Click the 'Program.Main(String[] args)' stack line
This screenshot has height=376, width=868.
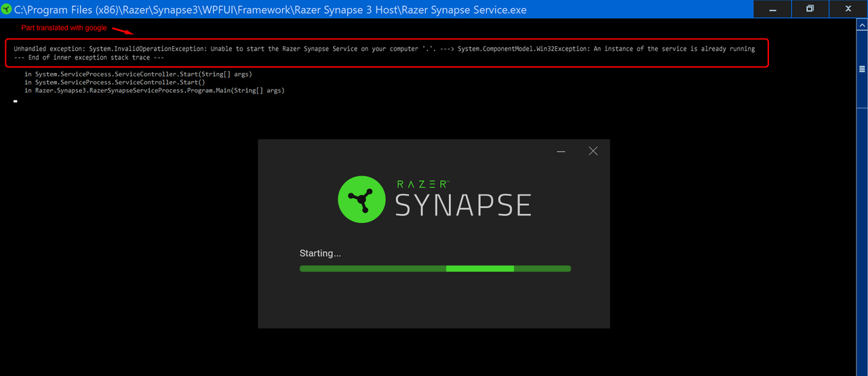(x=155, y=90)
